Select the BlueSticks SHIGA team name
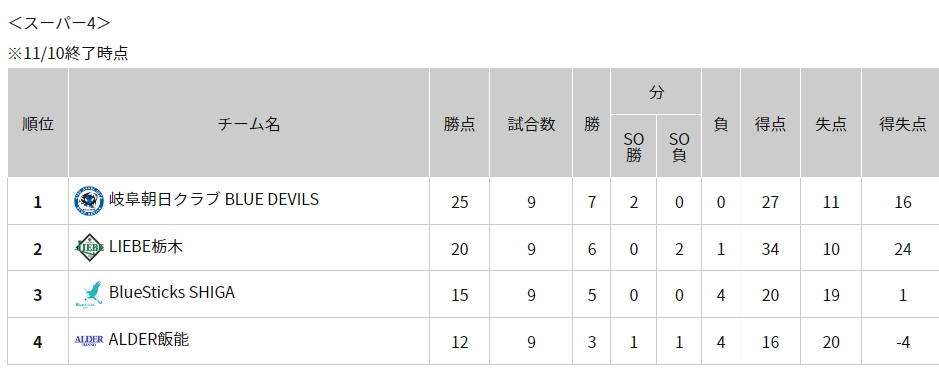Image resolution: width=939 pixels, height=373 pixels. [172, 292]
